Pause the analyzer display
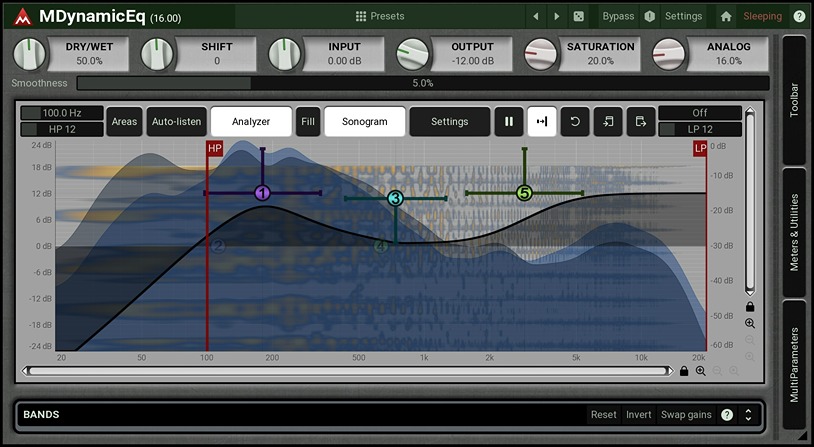Image resolution: width=814 pixels, height=447 pixels. point(509,122)
